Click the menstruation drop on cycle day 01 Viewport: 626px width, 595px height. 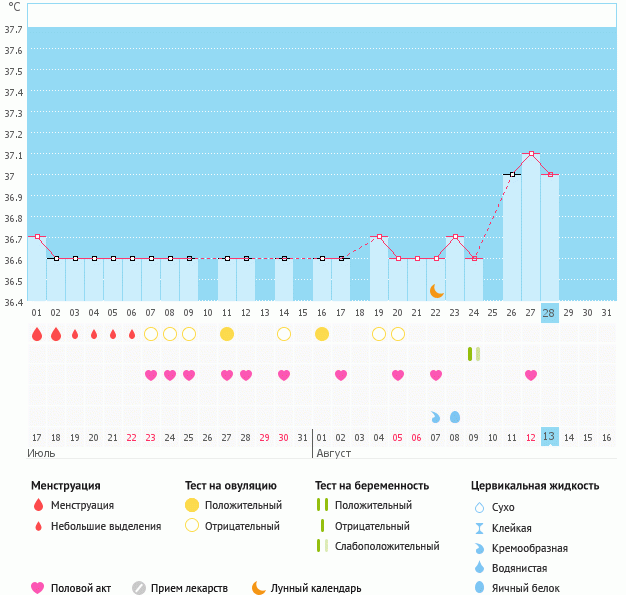[37, 334]
